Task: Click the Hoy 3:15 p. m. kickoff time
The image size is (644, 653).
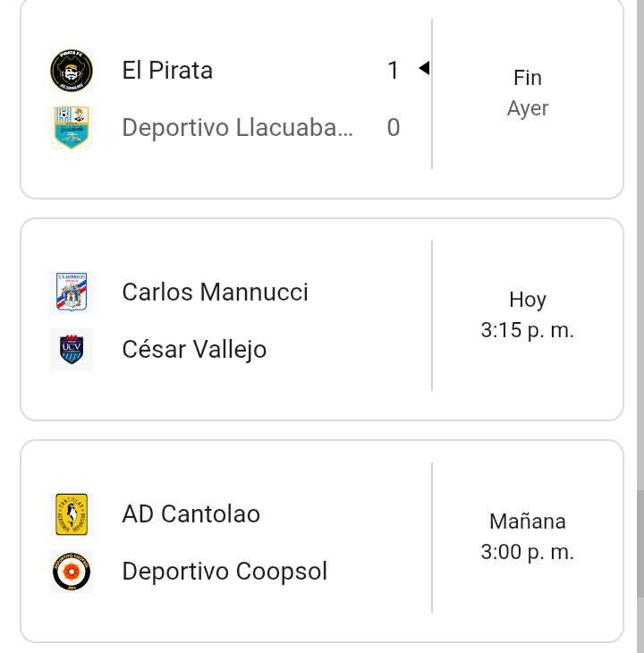Action: point(527,315)
